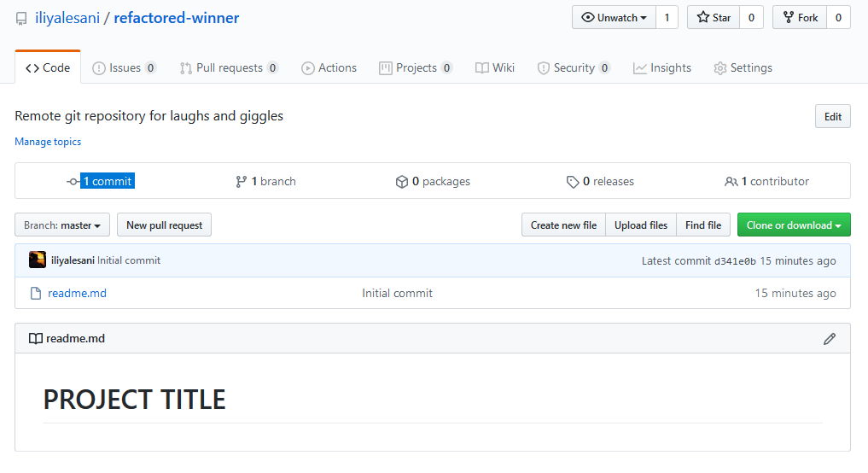Click the pencil icon to edit readme.md
868x473 pixels.
coord(830,339)
